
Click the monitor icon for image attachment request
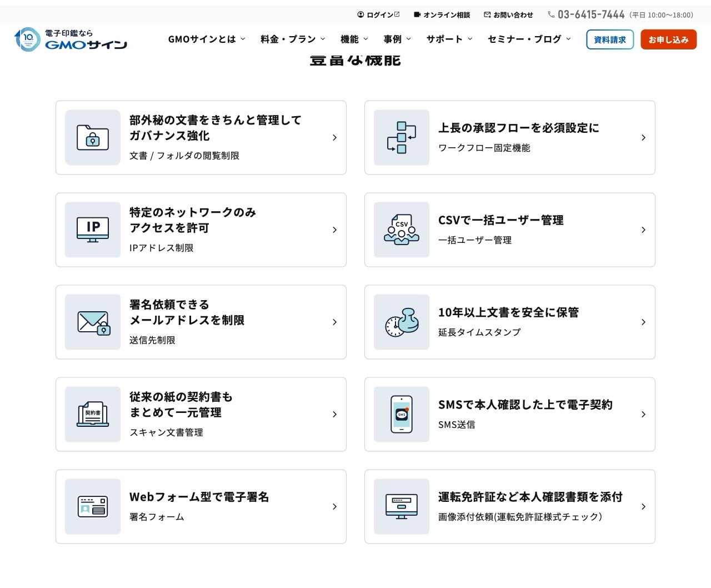click(x=401, y=506)
